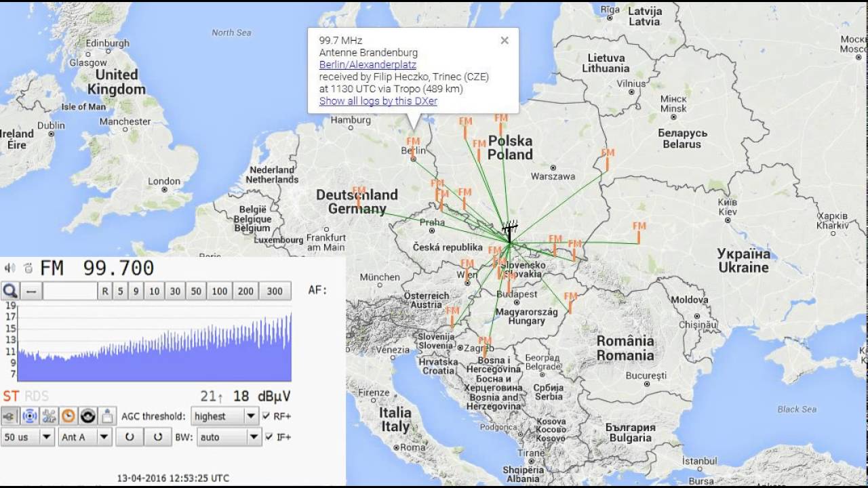The image size is (868, 488).
Task: Mute audio with the speaker icon
Action: [x=9, y=268]
